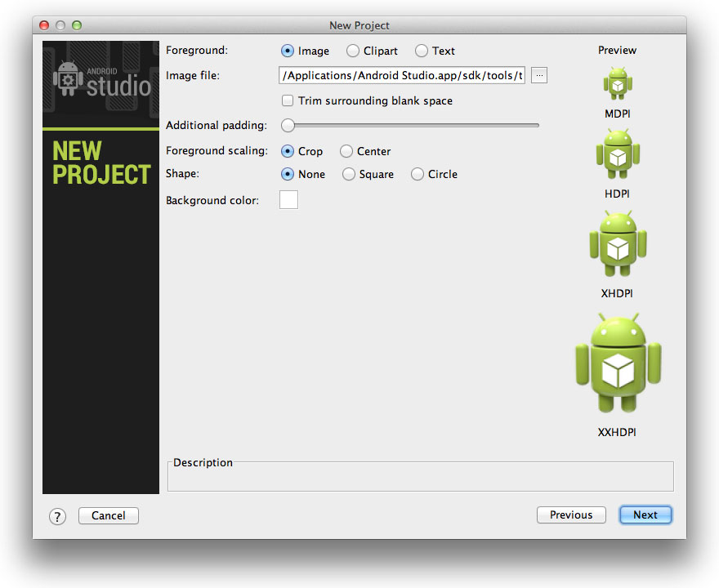
Task: Click the 'Additional padding:' label
Action: click(217, 125)
